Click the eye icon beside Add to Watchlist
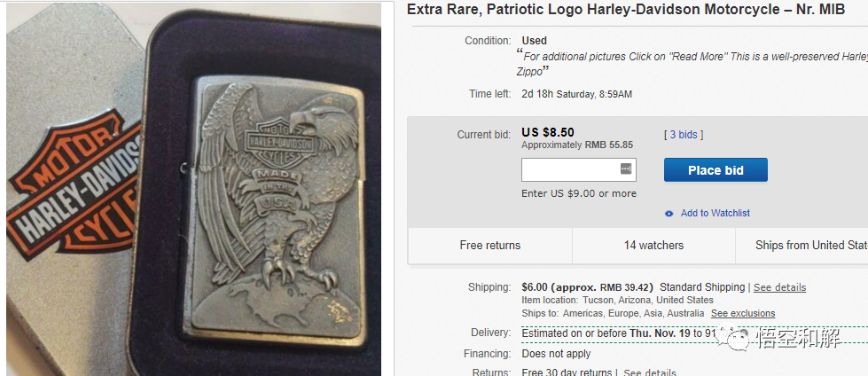868x376 pixels. tap(669, 213)
